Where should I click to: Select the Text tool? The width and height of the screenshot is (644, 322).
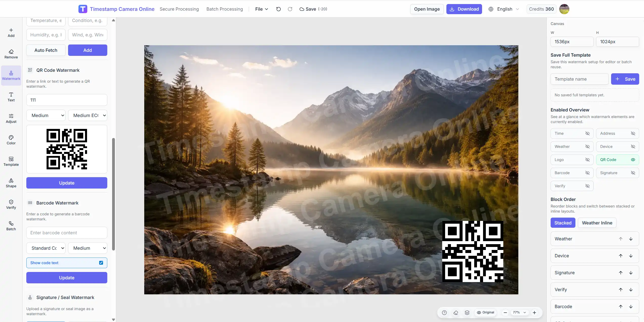(11, 97)
